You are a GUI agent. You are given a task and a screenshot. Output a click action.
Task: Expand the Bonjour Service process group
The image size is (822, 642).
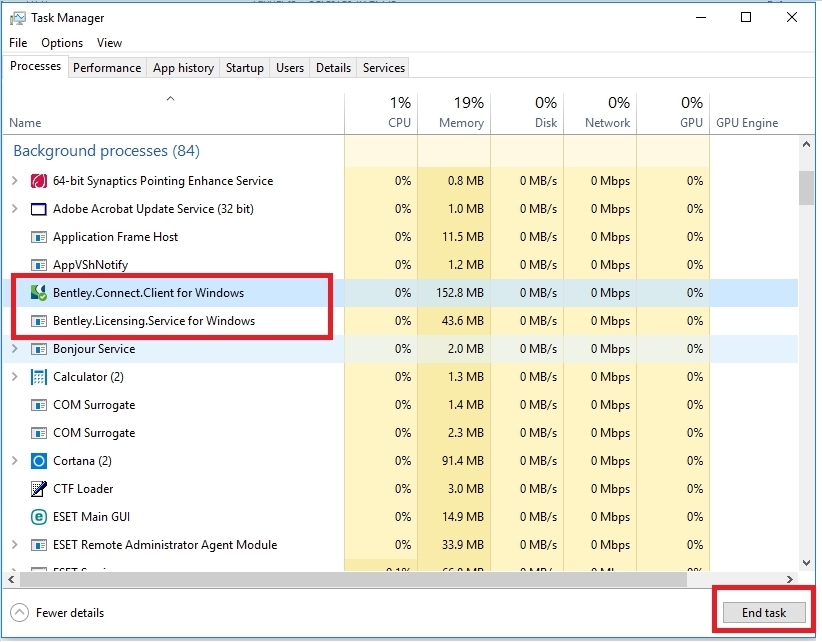coord(15,349)
